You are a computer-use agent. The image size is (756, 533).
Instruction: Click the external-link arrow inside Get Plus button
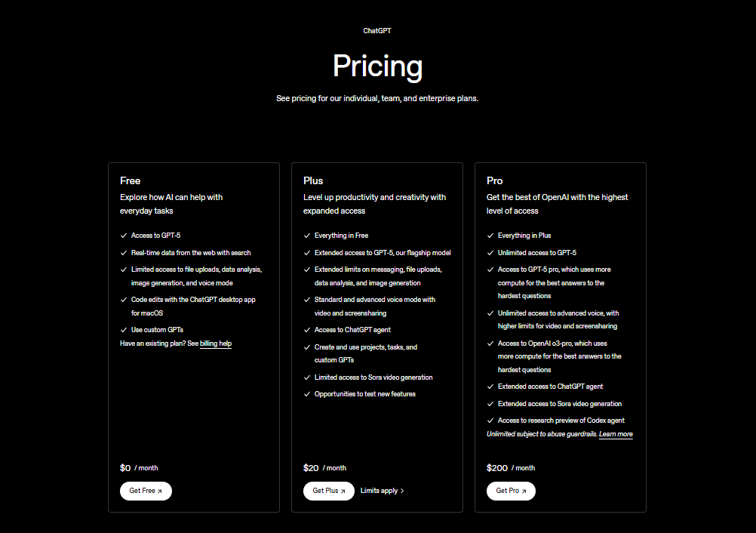[343, 491]
